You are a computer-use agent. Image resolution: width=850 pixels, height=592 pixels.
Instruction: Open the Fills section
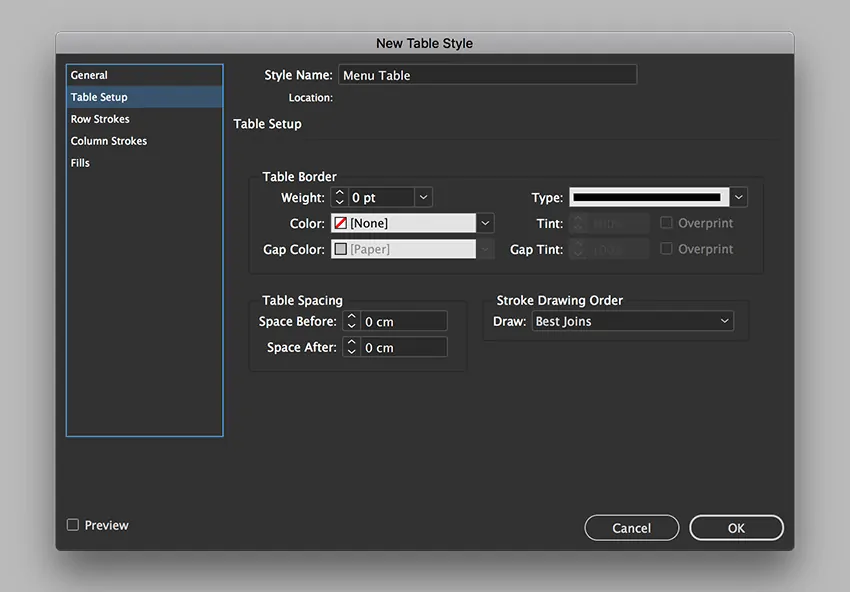tap(80, 163)
